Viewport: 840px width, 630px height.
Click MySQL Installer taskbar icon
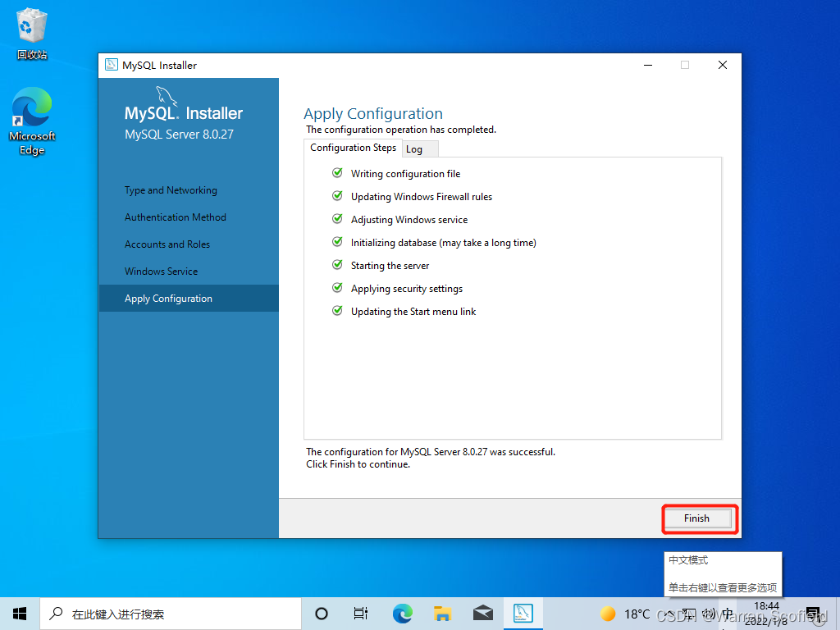523,614
